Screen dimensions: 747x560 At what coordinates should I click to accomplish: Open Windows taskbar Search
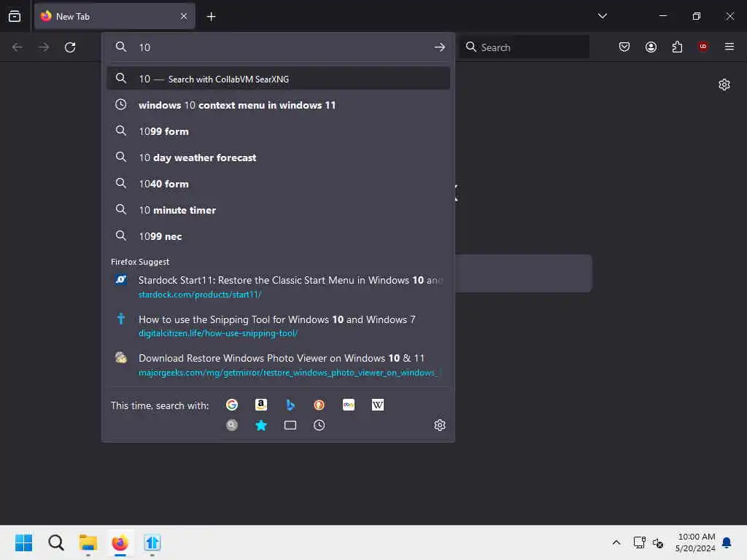55,542
